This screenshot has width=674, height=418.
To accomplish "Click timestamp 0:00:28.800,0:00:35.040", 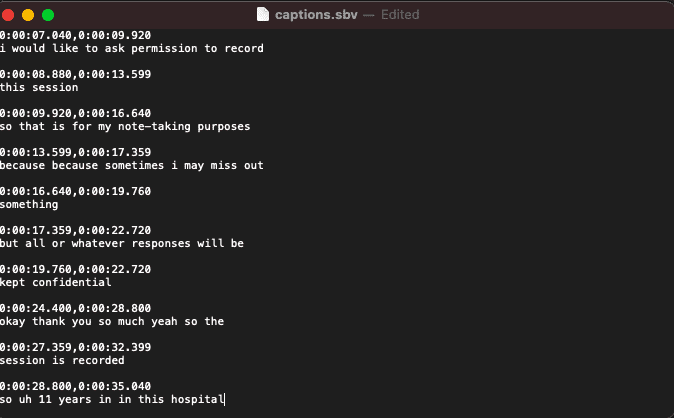I will click(x=76, y=386).
